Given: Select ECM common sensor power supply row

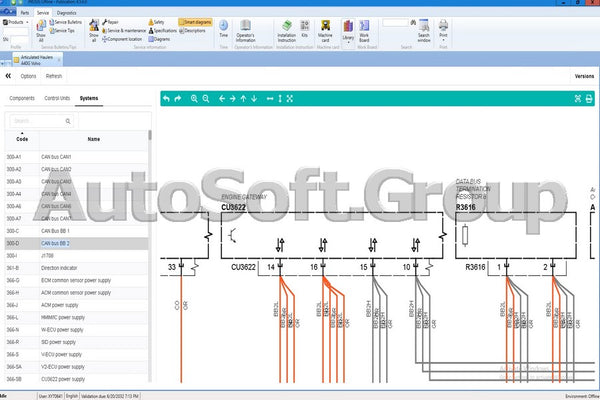Looking at the screenshot, I should [x=77, y=280].
